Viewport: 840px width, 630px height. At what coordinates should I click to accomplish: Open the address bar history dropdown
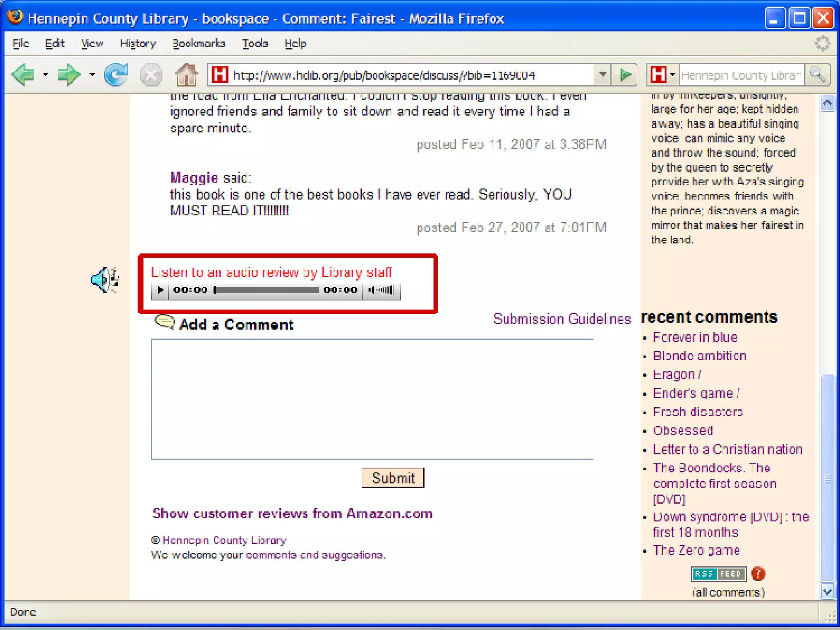[603, 75]
